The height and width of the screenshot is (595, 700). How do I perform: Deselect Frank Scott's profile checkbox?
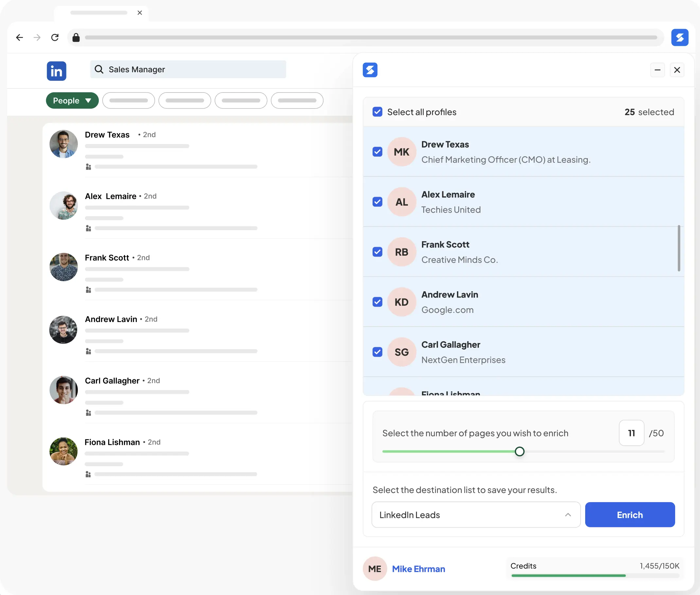(377, 252)
